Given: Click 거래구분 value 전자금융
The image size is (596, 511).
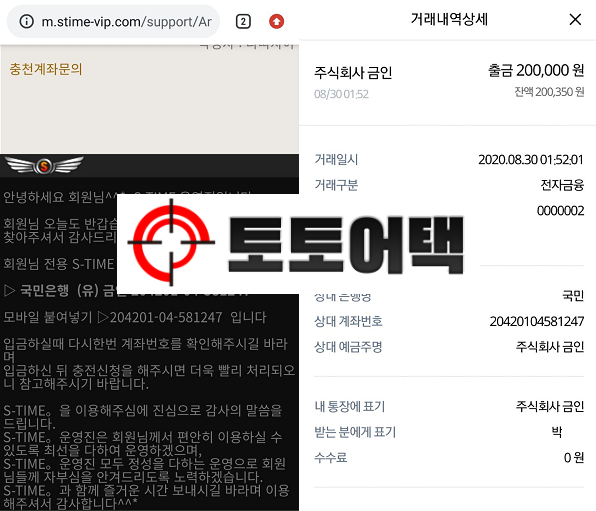Looking at the screenshot, I should pyautogui.click(x=562, y=185).
